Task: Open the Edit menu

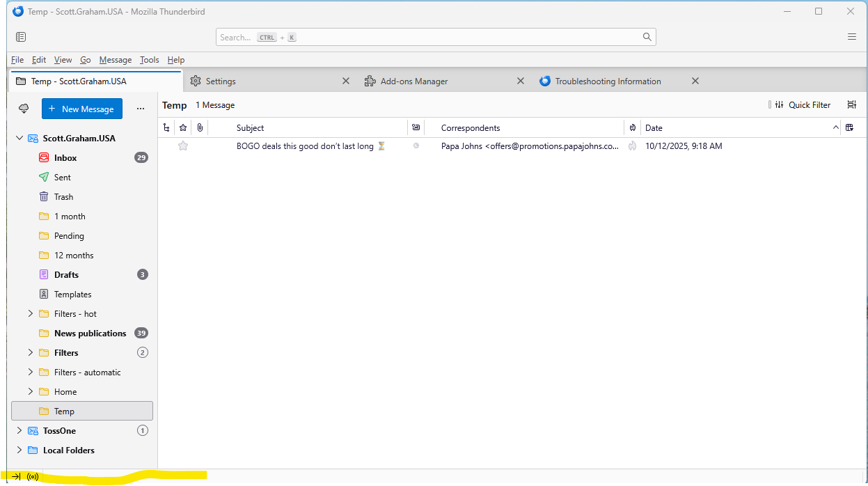Action: click(39, 60)
